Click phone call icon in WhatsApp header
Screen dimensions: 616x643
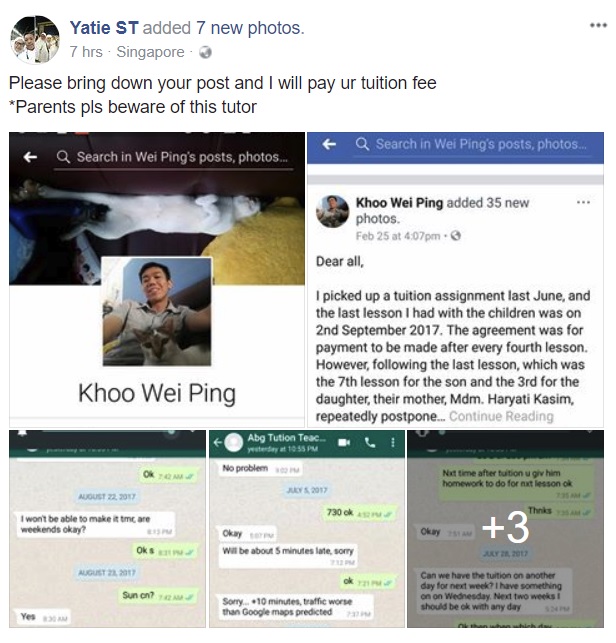coord(370,442)
